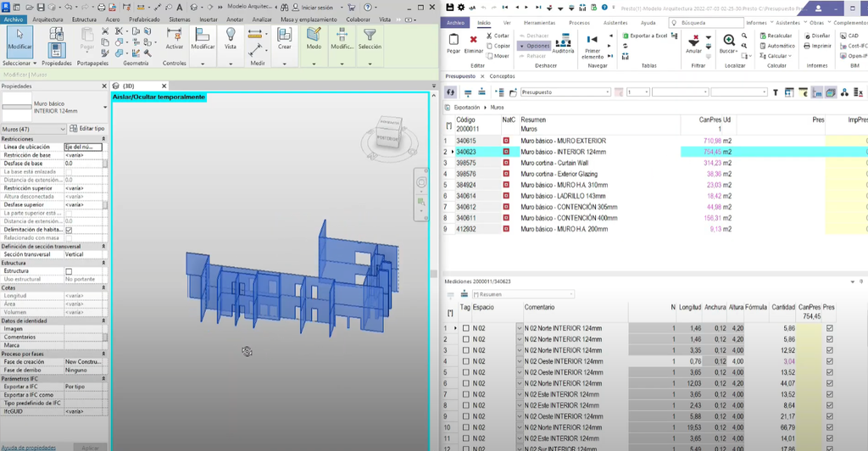Viewport: 868px width, 451px height.
Task: Click the red Eliminar X in Presto
Action: click(473, 39)
